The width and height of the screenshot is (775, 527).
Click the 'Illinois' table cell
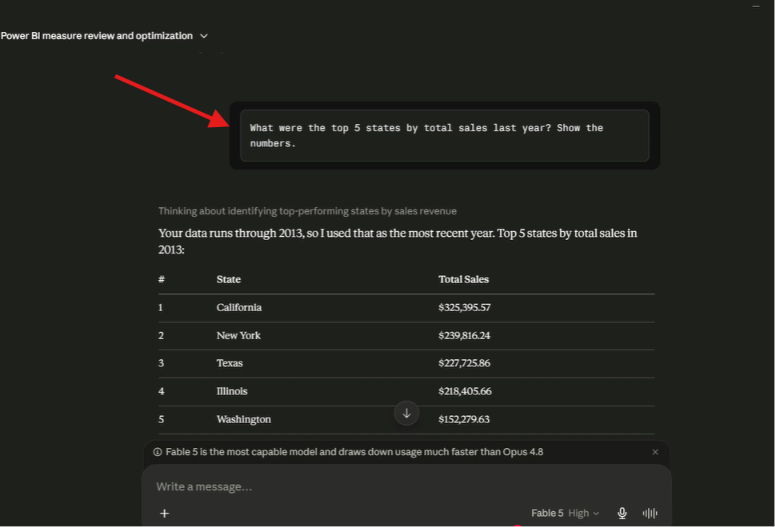[231, 391]
